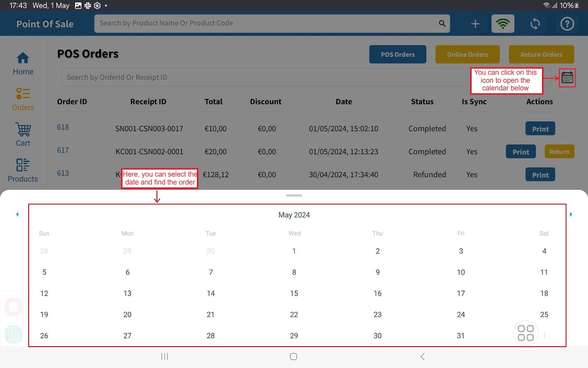Go to Home in the sidebar
588x368 pixels.
point(23,63)
